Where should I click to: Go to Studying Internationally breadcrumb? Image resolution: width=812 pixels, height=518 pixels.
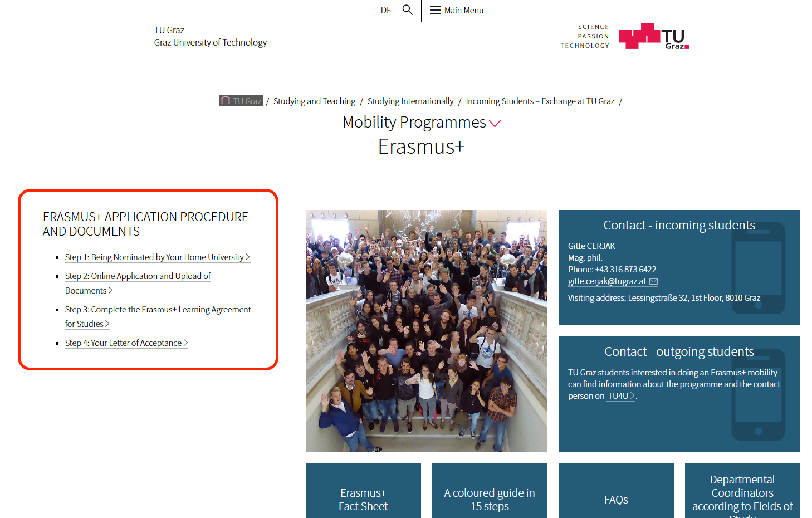pyautogui.click(x=410, y=101)
